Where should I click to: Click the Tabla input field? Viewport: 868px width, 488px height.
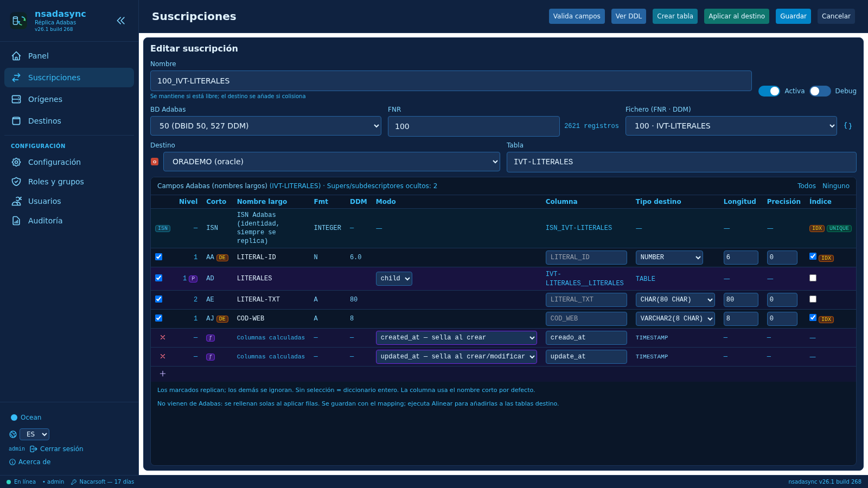pos(681,162)
